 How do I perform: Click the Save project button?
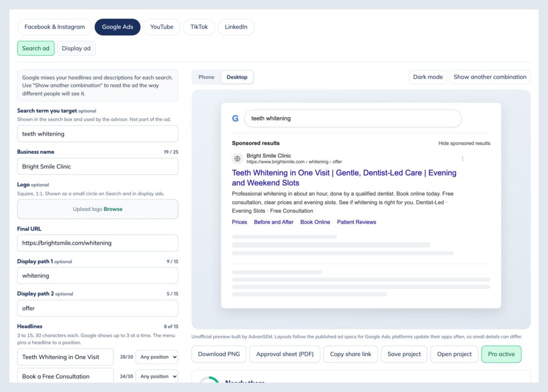pos(404,354)
